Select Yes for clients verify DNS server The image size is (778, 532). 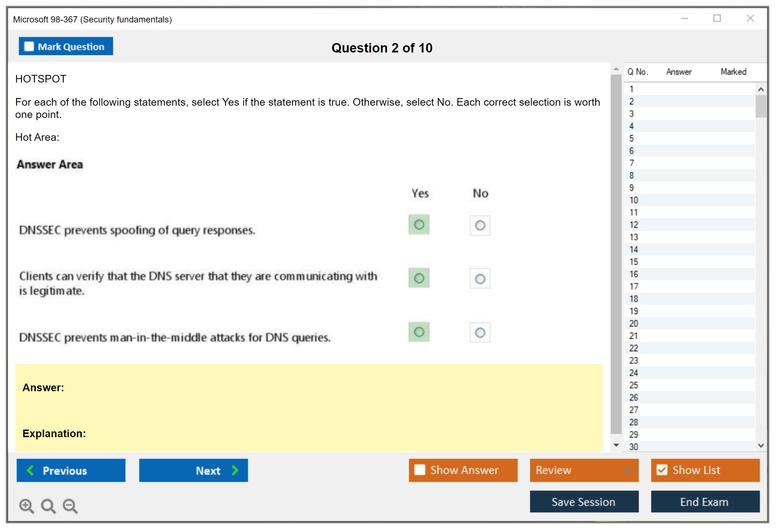[419, 278]
